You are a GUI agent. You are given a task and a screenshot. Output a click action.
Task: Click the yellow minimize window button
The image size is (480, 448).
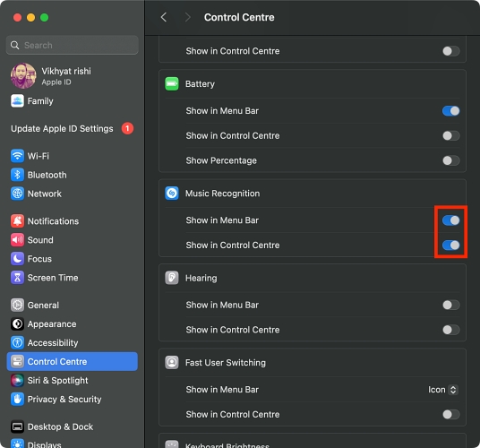[x=31, y=17]
